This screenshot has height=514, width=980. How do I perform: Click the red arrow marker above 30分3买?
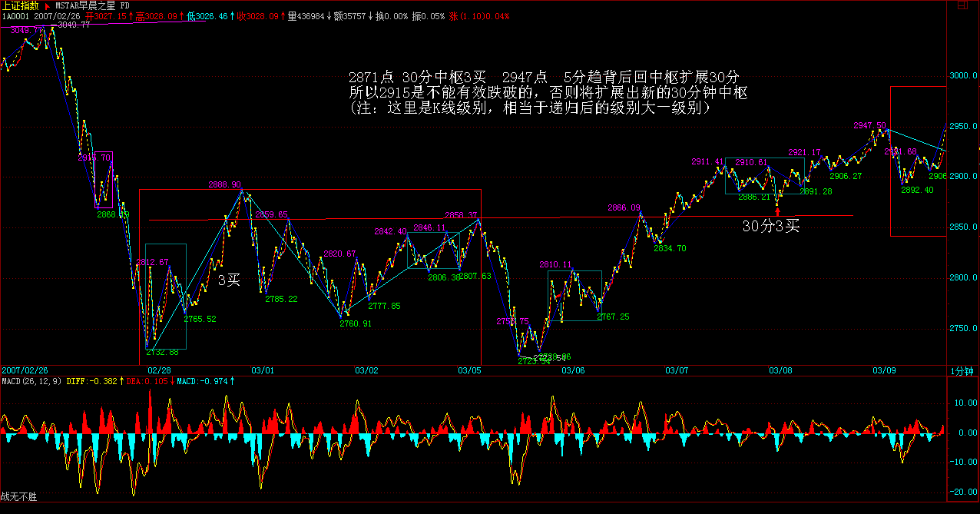click(x=778, y=209)
